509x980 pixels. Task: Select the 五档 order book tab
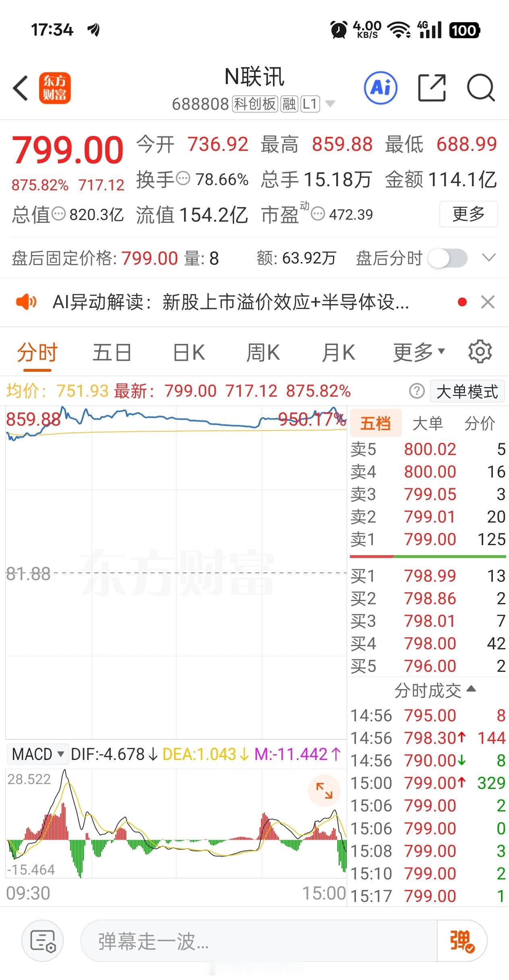coord(375,423)
